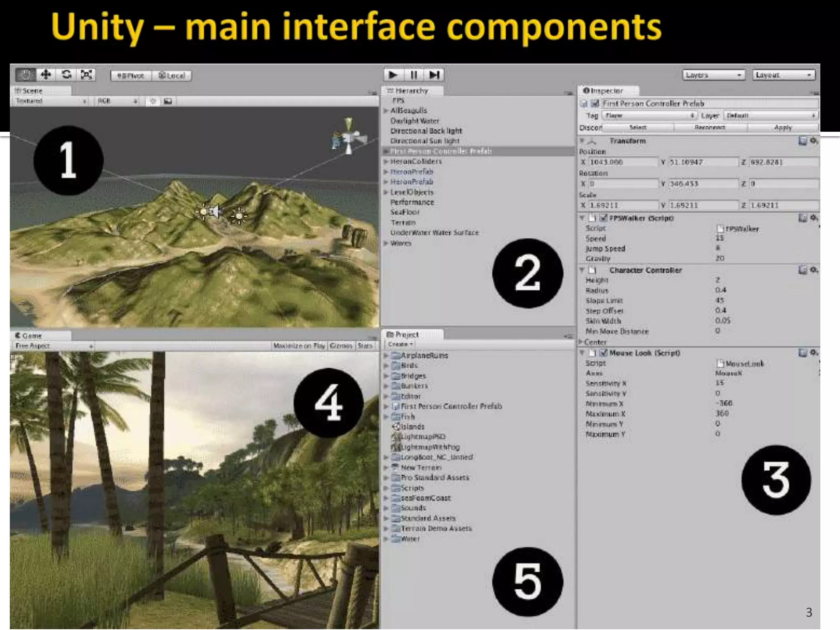Switch to the Game tab
840x630 pixels.
(31, 336)
